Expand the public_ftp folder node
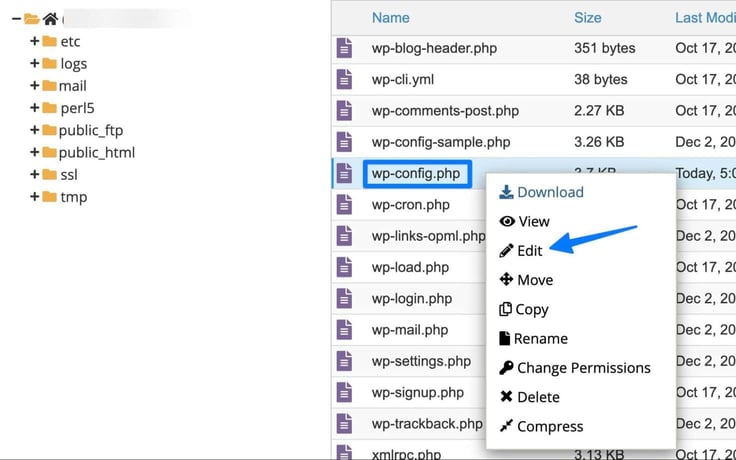Viewport: 736px width, 460px height. click(34, 130)
